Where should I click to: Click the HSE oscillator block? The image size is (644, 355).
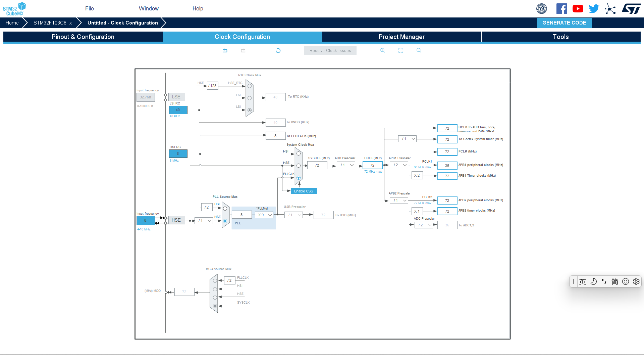pyautogui.click(x=176, y=220)
